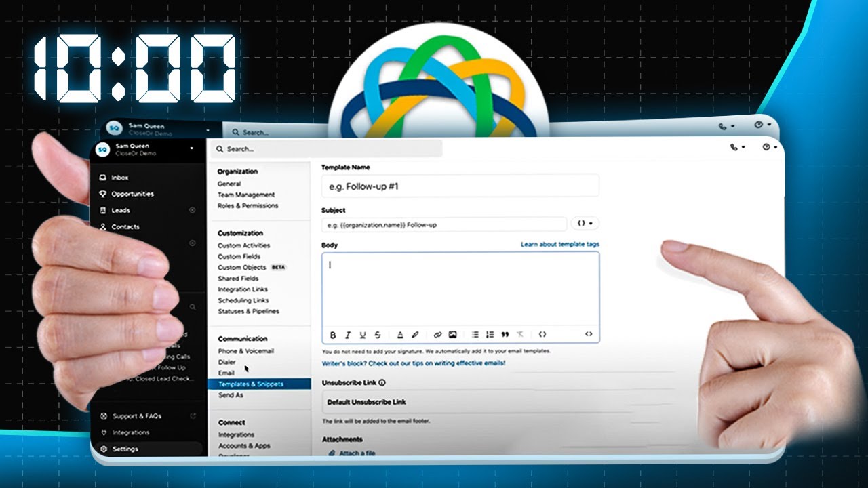Open Roles & Permissions settings
The image size is (868, 488).
[248, 205]
